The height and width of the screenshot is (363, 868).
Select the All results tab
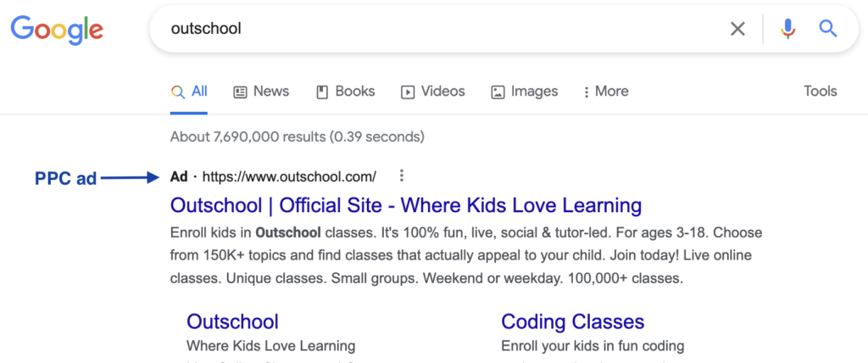pyautogui.click(x=189, y=92)
